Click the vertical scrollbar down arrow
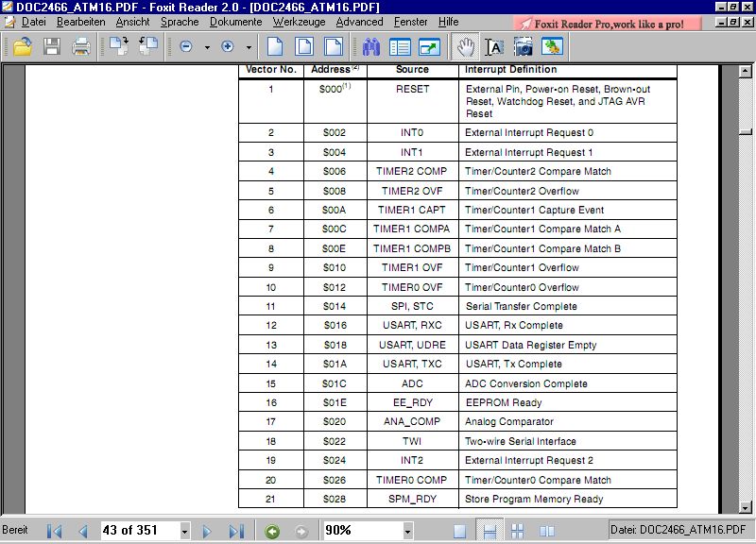The image size is (756, 544). [x=746, y=507]
